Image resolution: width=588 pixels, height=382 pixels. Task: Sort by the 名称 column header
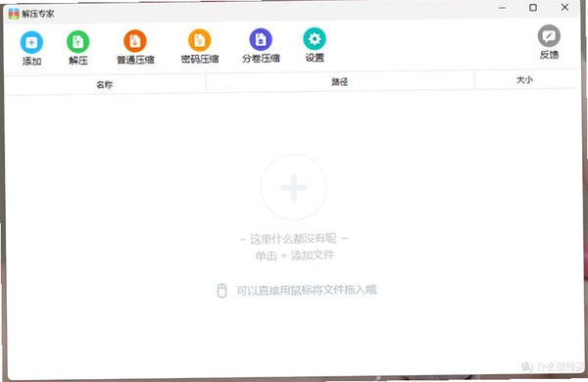click(105, 84)
